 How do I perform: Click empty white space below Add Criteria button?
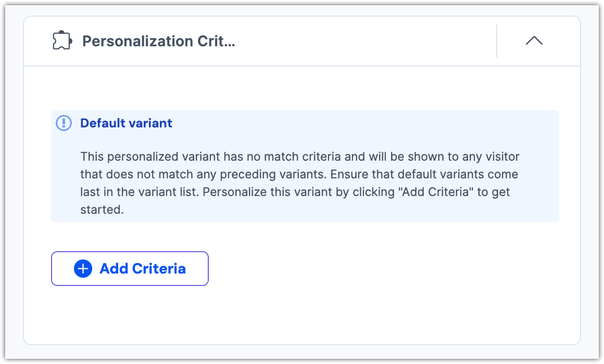(x=130, y=315)
